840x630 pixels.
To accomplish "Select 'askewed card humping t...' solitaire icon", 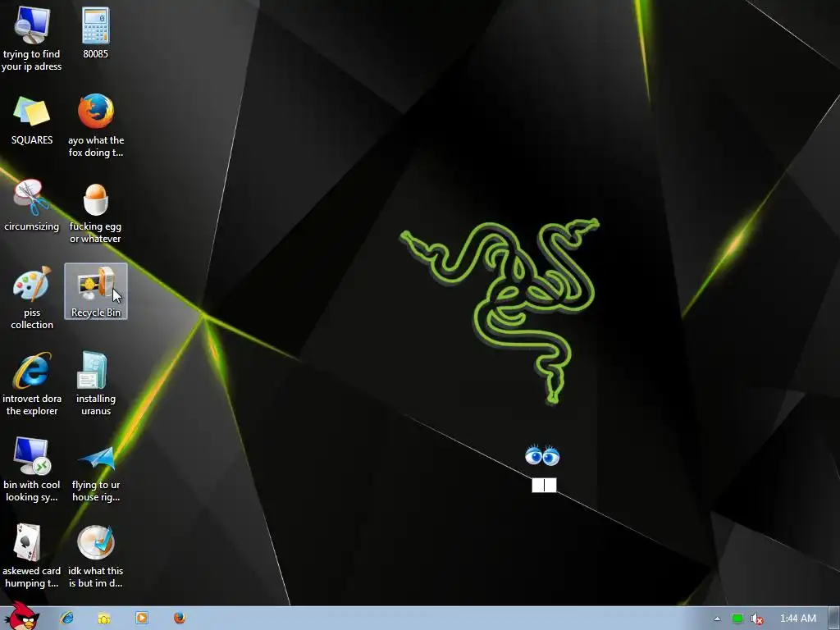I will 32,556.
